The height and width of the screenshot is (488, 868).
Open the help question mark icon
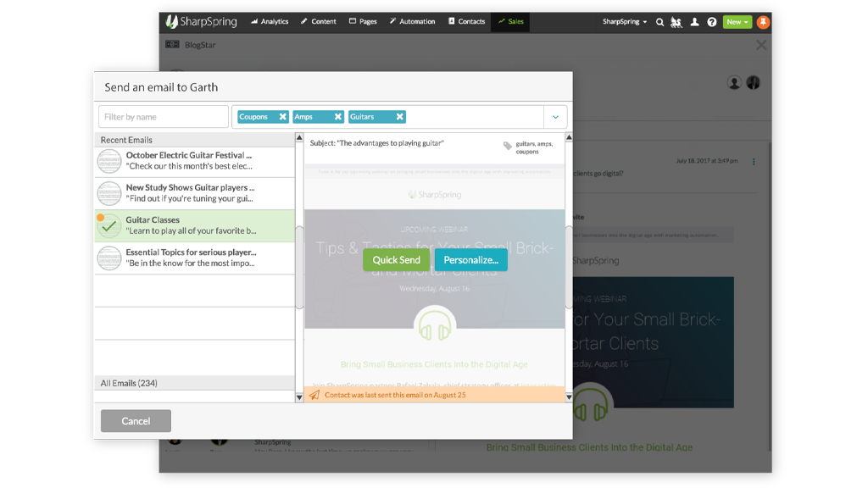[712, 22]
